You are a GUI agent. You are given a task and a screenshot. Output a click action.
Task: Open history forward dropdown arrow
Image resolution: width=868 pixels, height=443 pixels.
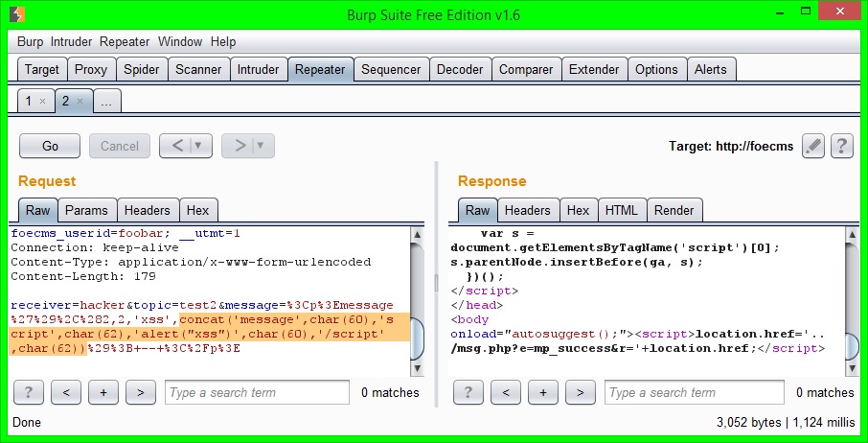tap(261, 146)
